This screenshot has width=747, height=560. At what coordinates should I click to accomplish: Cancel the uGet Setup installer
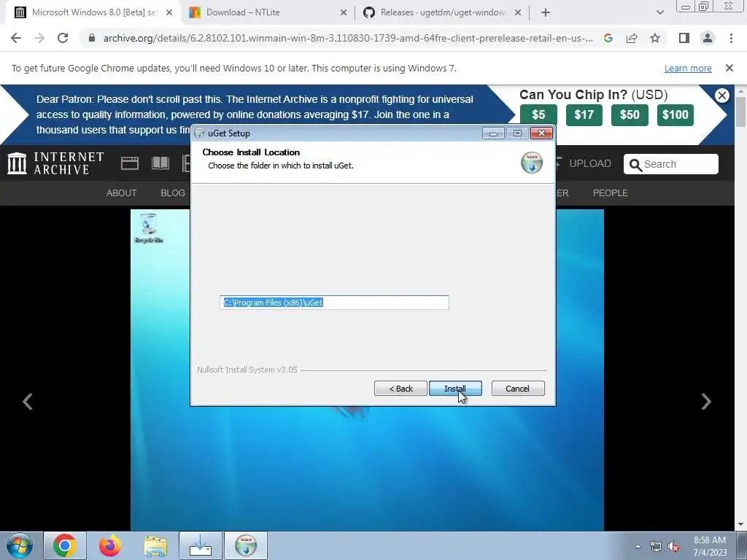[517, 389]
